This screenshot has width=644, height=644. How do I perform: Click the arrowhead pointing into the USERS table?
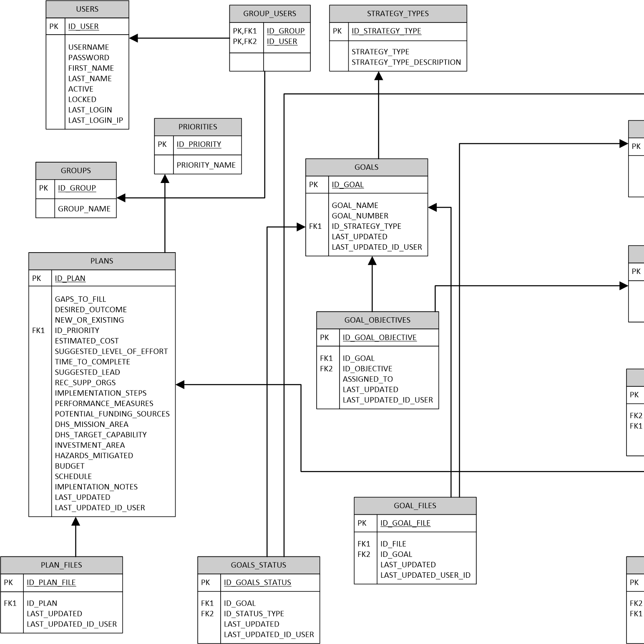click(133, 38)
